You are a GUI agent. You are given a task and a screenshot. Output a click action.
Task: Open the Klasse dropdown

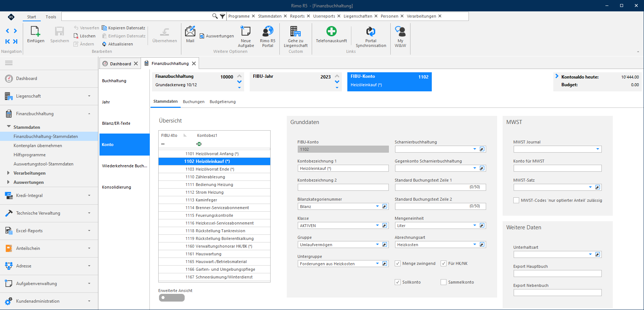[377, 226]
